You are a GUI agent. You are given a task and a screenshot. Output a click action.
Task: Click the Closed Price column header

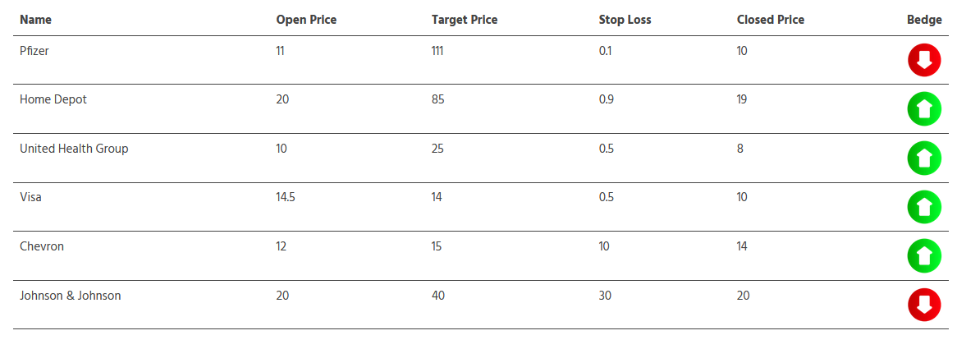(771, 20)
